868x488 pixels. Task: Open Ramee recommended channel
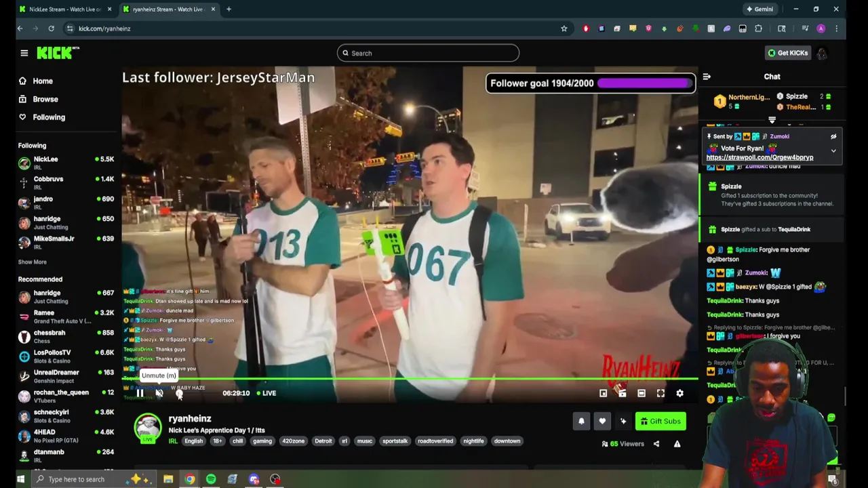(66, 317)
